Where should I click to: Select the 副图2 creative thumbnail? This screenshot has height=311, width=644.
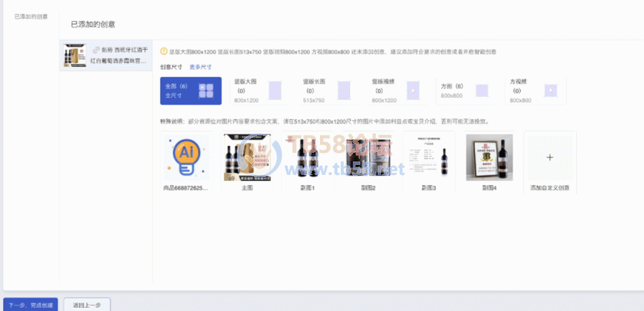[368, 158]
